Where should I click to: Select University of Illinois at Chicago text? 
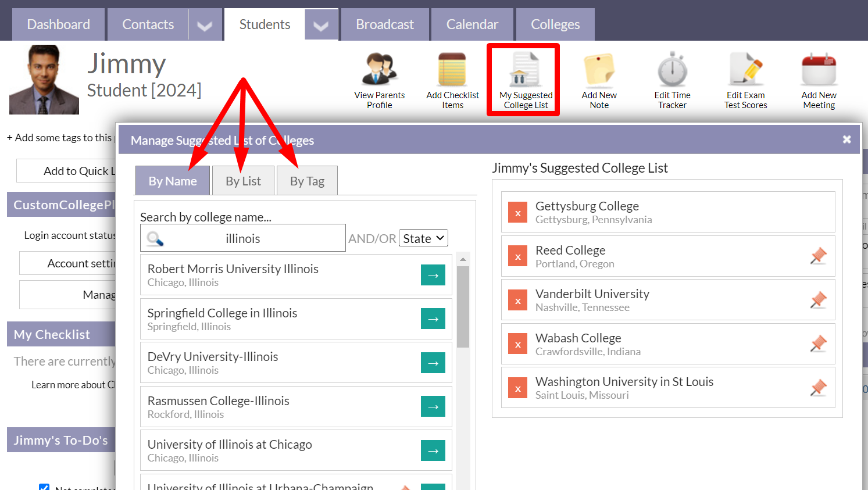click(230, 444)
